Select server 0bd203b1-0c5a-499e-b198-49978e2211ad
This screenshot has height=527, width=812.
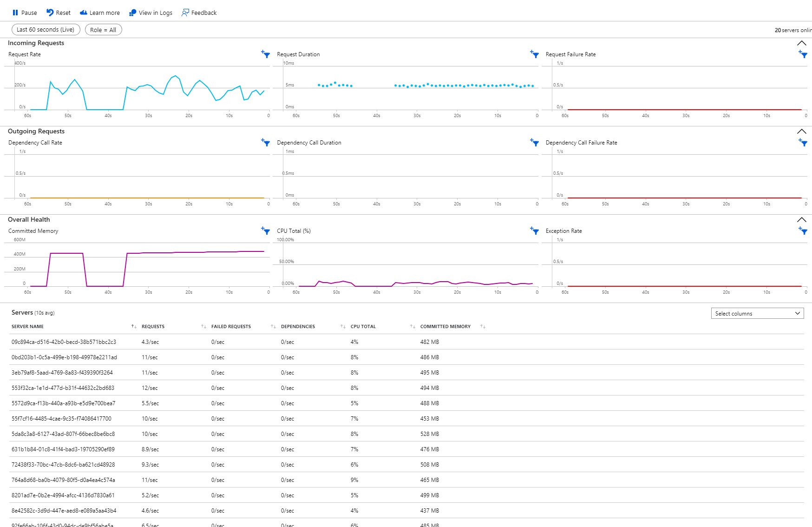[x=407, y=357]
